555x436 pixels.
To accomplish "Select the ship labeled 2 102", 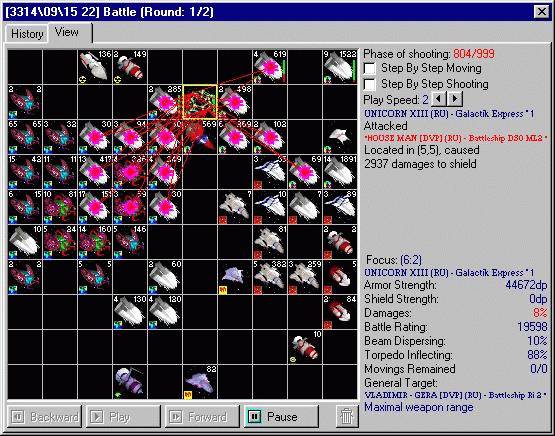I will coord(270,137).
